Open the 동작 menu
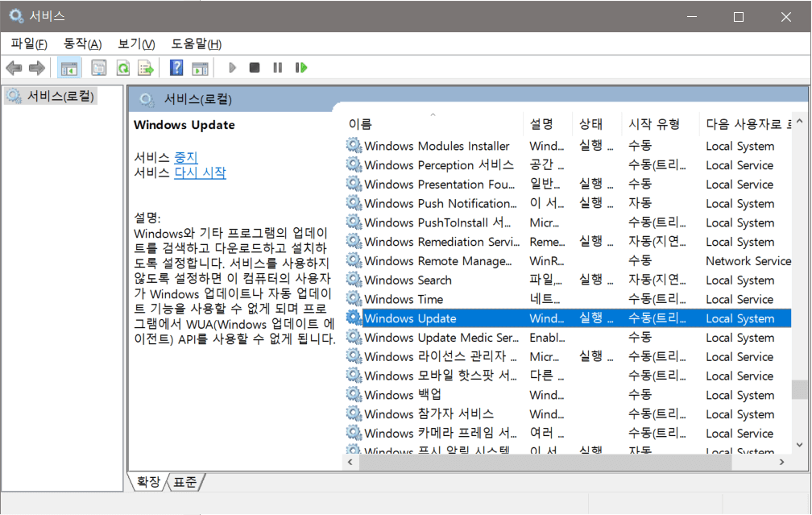The image size is (812, 515). tap(82, 44)
